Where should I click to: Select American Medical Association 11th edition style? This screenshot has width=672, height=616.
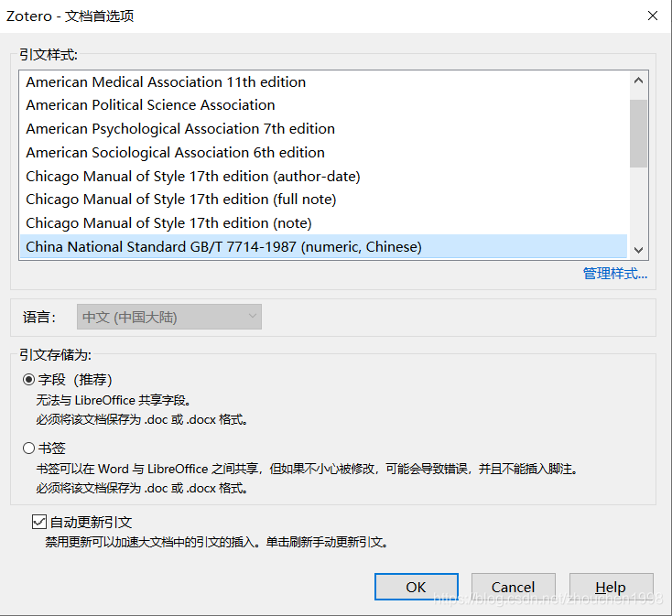(323, 81)
